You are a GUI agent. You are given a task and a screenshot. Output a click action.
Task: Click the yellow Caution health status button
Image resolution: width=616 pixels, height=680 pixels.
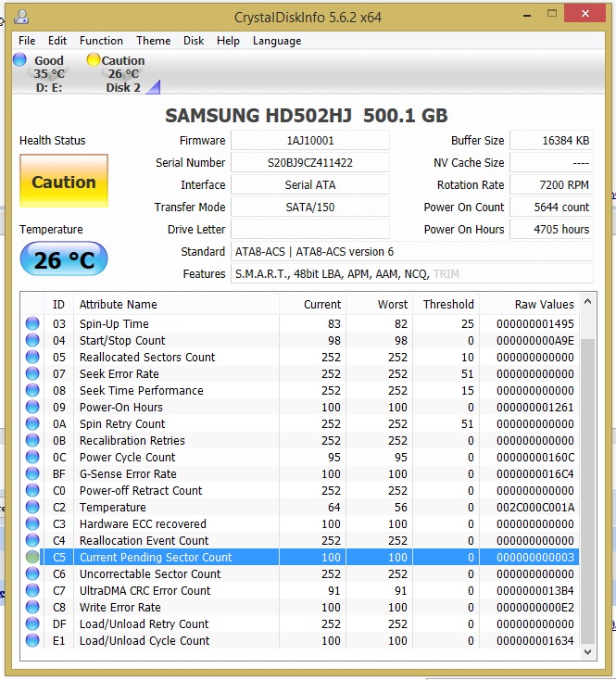[x=64, y=181]
